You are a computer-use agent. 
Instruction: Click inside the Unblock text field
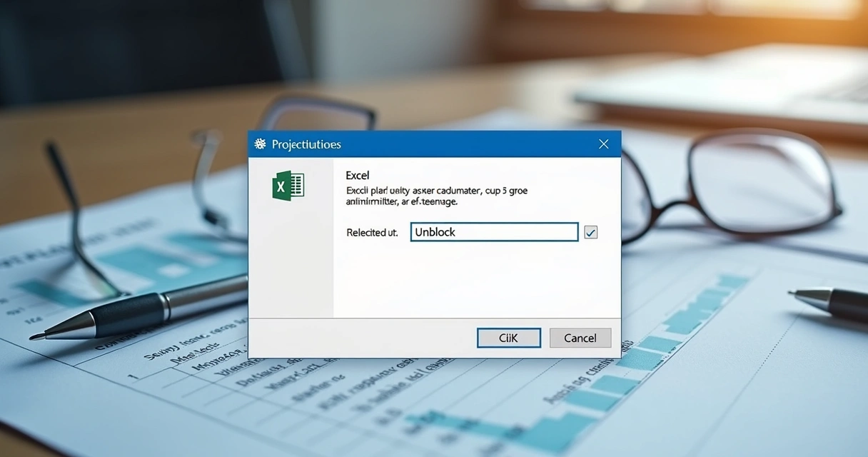tap(494, 232)
